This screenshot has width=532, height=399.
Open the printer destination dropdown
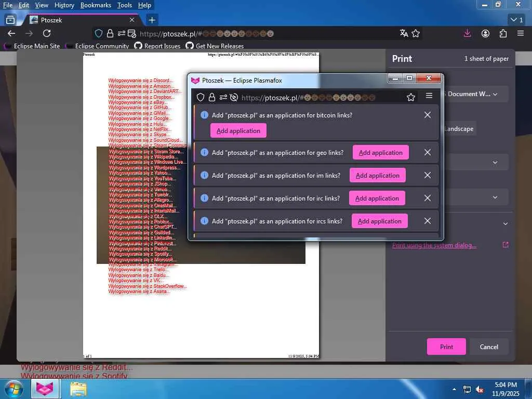tap(476, 94)
